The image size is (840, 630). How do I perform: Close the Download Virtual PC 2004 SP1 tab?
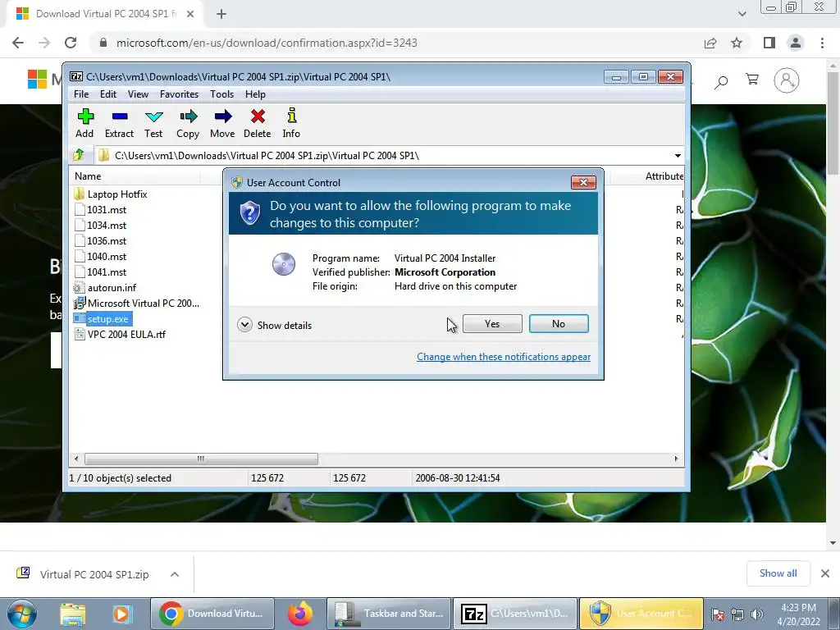tap(190, 14)
